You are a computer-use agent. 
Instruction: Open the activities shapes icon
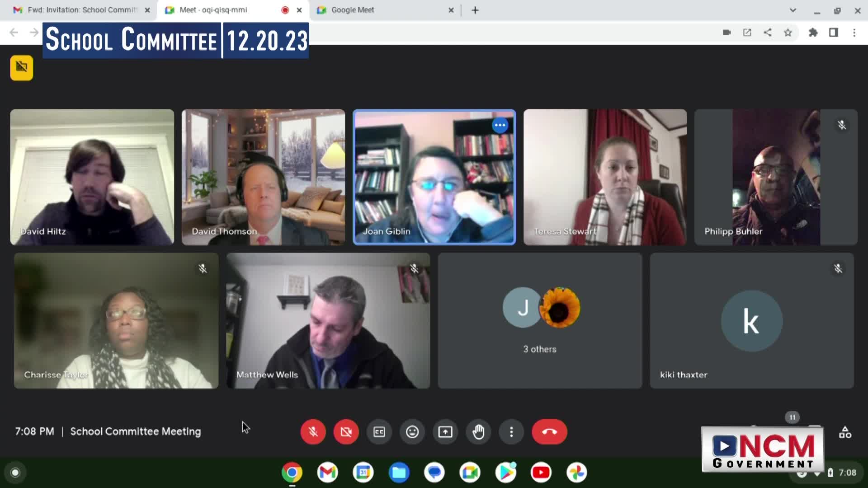[x=845, y=432]
